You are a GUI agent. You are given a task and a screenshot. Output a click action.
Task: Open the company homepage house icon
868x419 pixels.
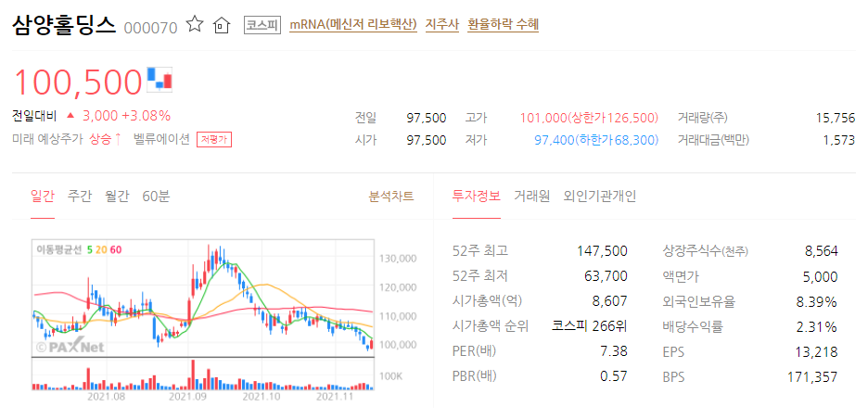(222, 25)
